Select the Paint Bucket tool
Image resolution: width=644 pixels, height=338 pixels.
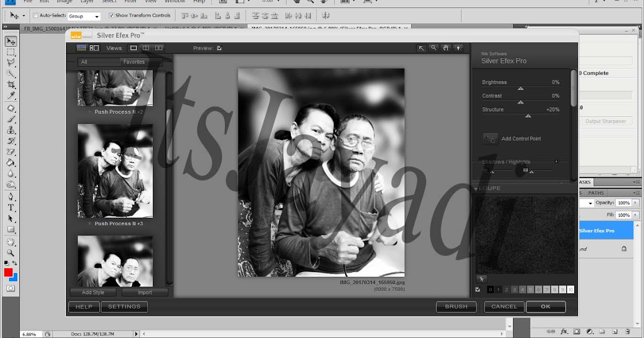click(x=11, y=163)
